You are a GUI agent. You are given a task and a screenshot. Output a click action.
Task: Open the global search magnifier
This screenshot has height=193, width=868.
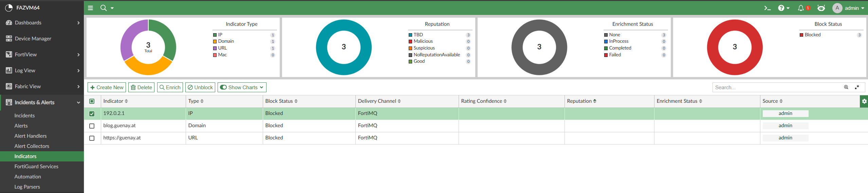click(x=104, y=8)
